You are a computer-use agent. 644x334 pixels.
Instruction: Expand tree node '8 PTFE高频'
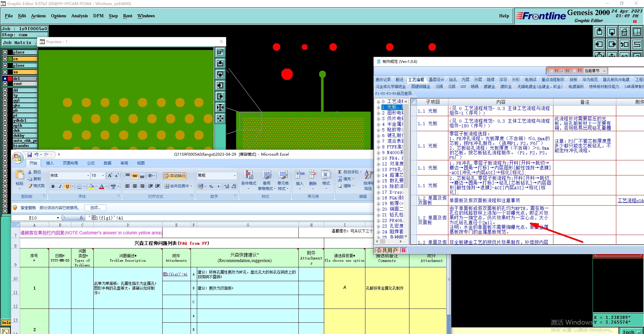point(379,147)
